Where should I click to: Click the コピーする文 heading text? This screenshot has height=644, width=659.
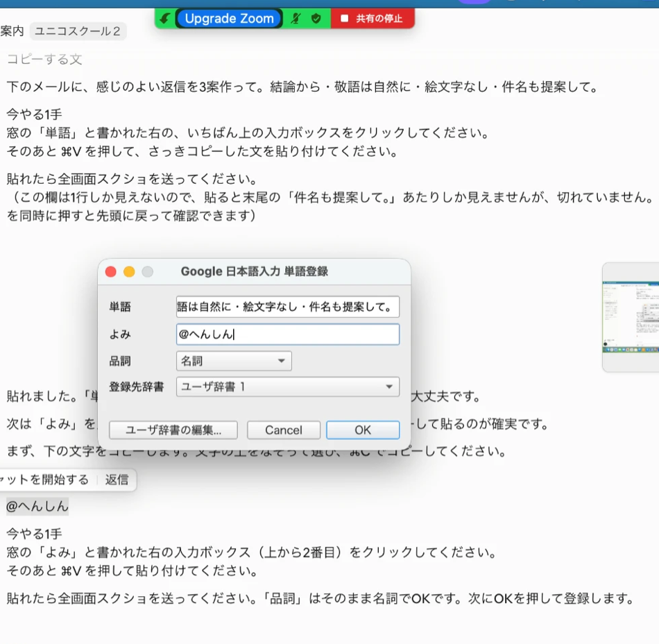[x=44, y=59]
